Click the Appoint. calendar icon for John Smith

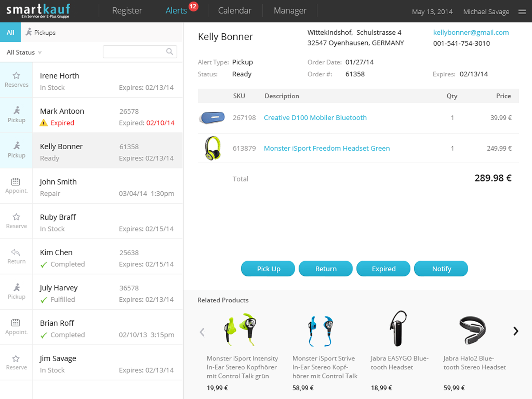[x=16, y=182]
